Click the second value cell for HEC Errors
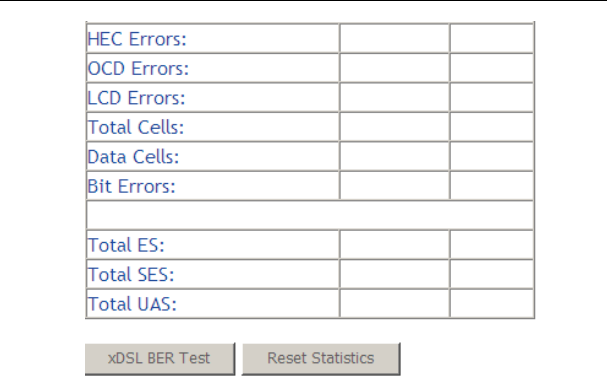Image resolution: width=607 pixels, height=377 pixels. pos(492,38)
